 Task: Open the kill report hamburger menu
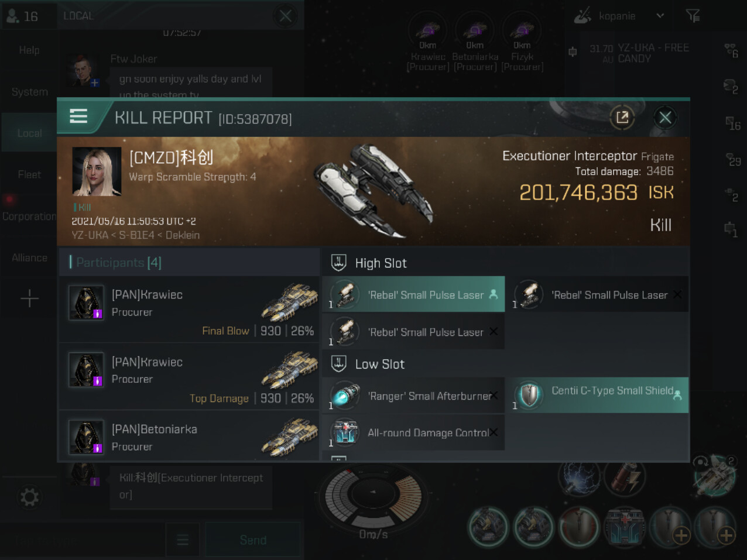[78, 116]
